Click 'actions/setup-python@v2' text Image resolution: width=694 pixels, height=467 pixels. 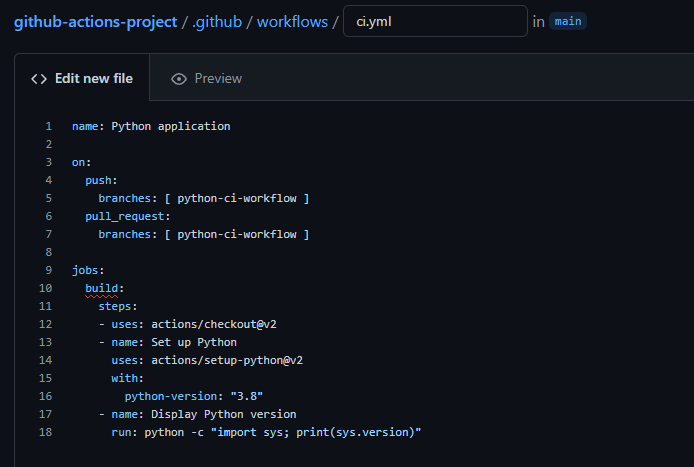coord(227,360)
